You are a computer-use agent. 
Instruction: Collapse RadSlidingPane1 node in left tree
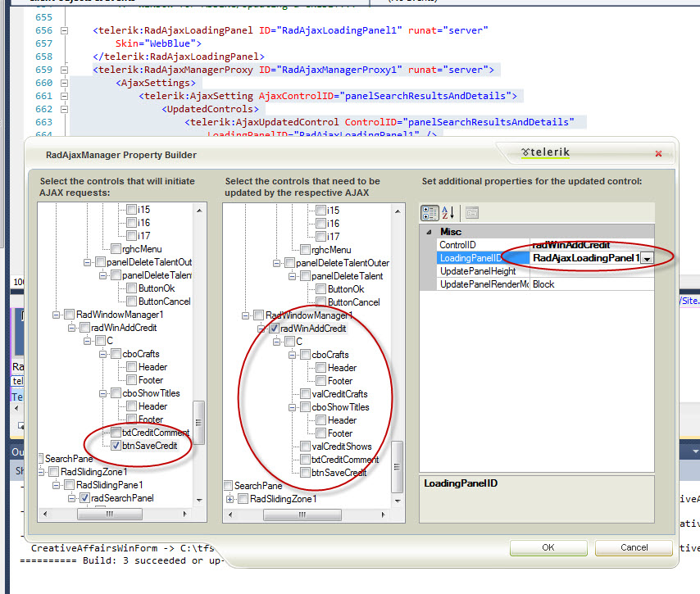click(x=56, y=485)
